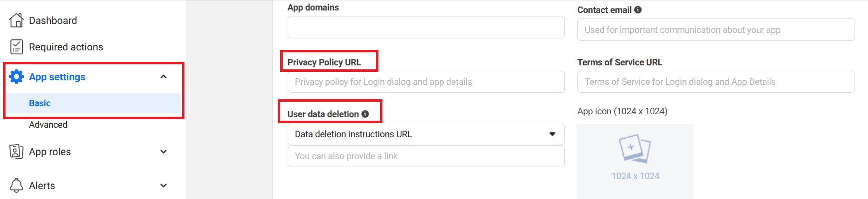This screenshot has width=868, height=199.
Task: Open the Dashboard page link
Action: tap(53, 20)
